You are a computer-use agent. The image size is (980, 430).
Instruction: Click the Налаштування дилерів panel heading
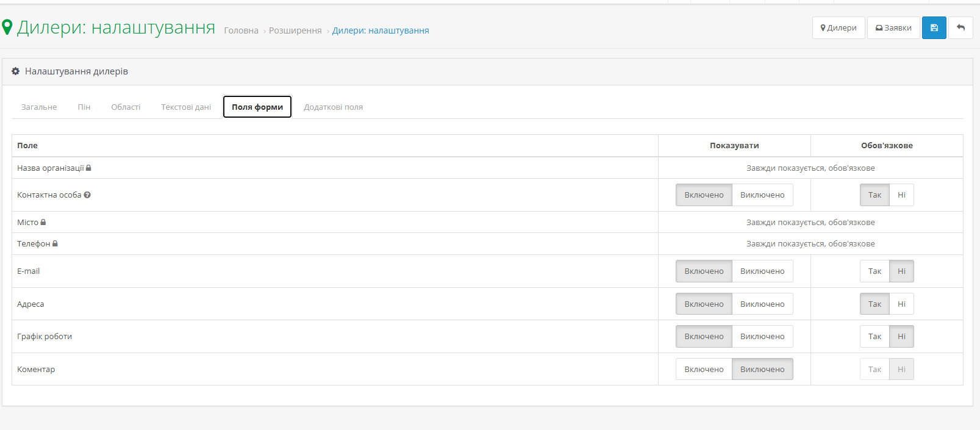tap(76, 71)
